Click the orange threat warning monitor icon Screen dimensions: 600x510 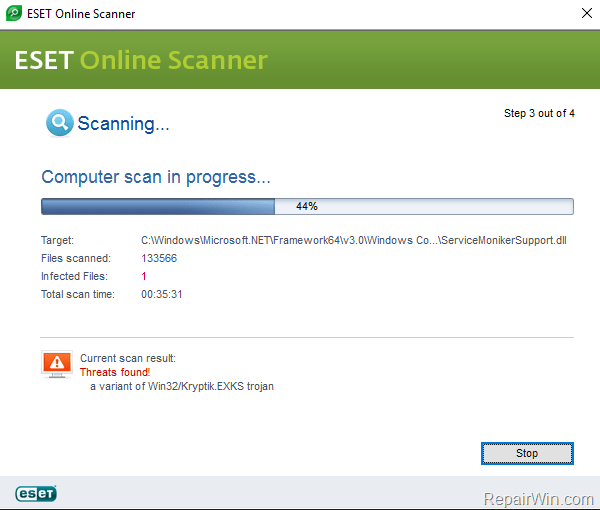(57, 364)
